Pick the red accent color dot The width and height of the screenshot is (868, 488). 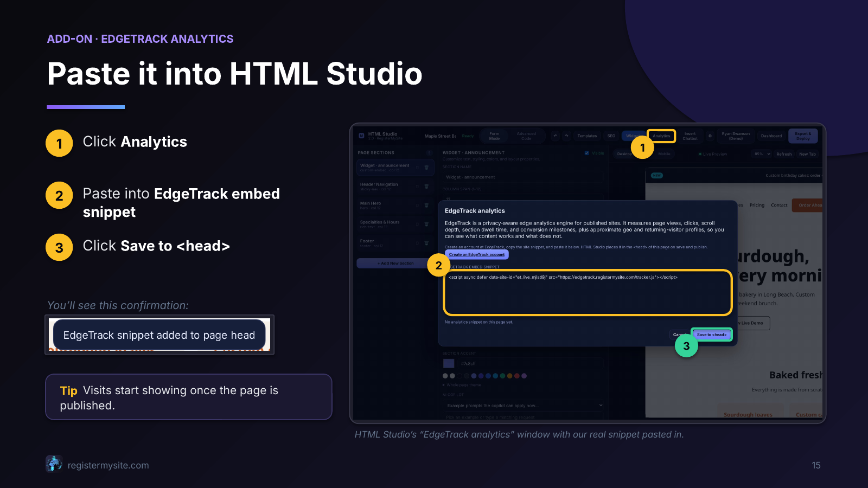click(x=517, y=376)
